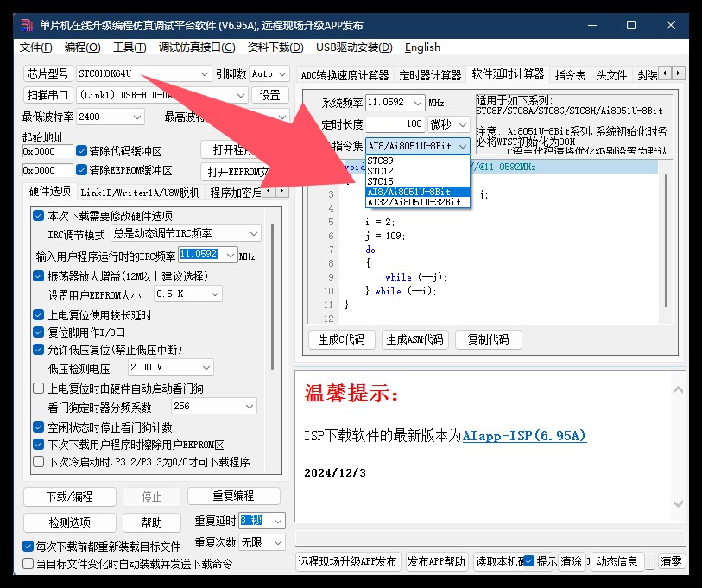Click scroll-up arrow in 温馨提示 message pane
702x588 pixels.
[678, 390]
